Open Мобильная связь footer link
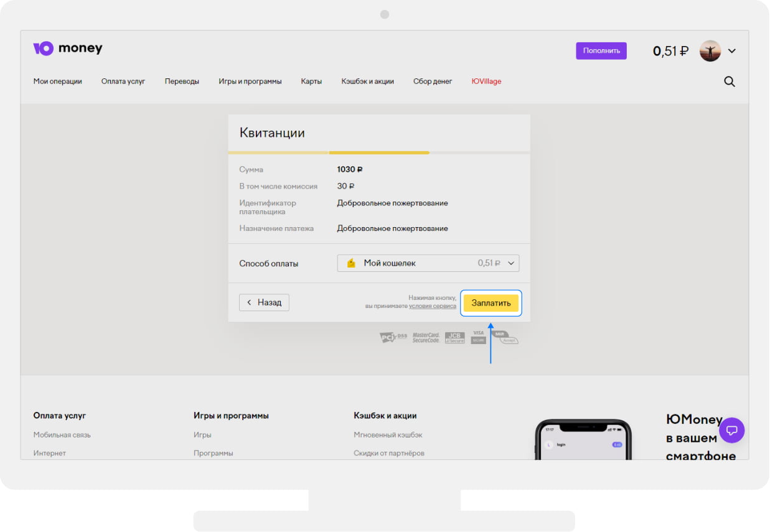770x532 pixels. pyautogui.click(x=62, y=435)
